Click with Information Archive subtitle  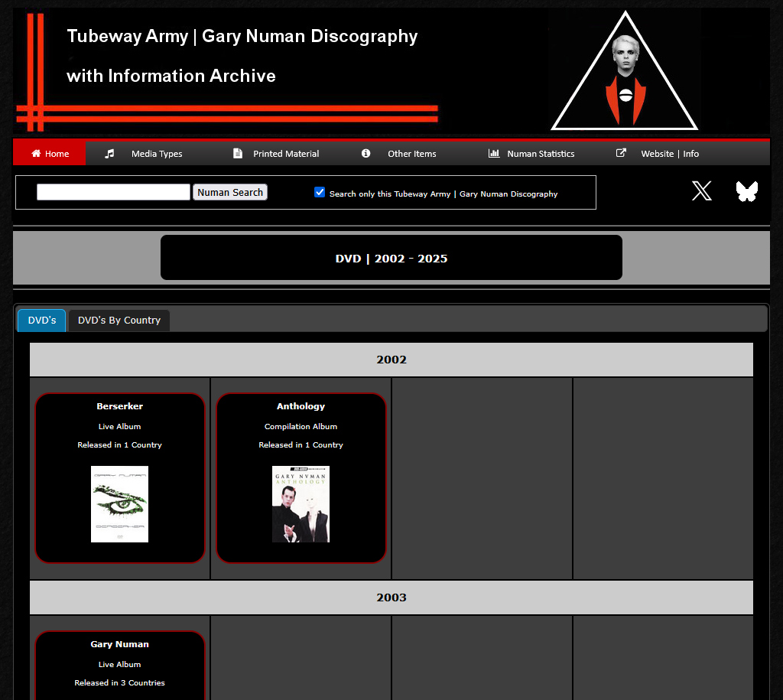(171, 76)
